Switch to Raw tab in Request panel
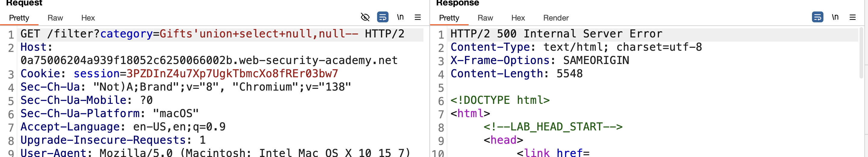 pos(55,18)
